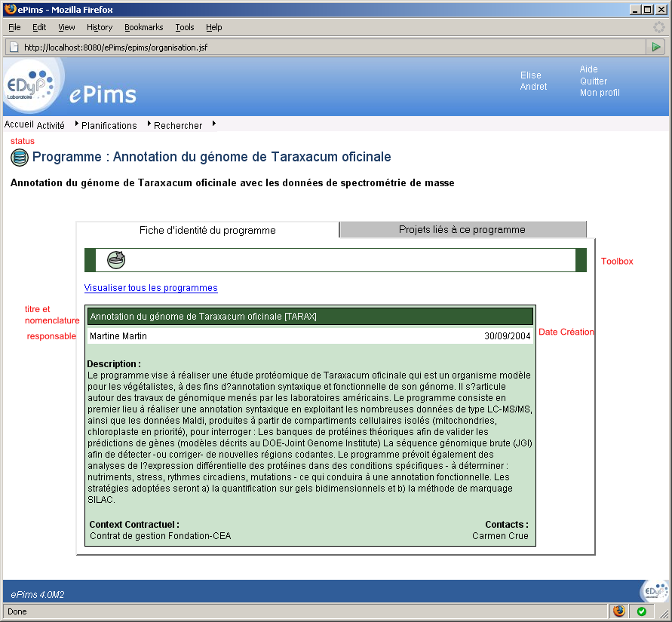The height and width of the screenshot is (622, 672).
Task: Open the History menu
Action: [99, 27]
